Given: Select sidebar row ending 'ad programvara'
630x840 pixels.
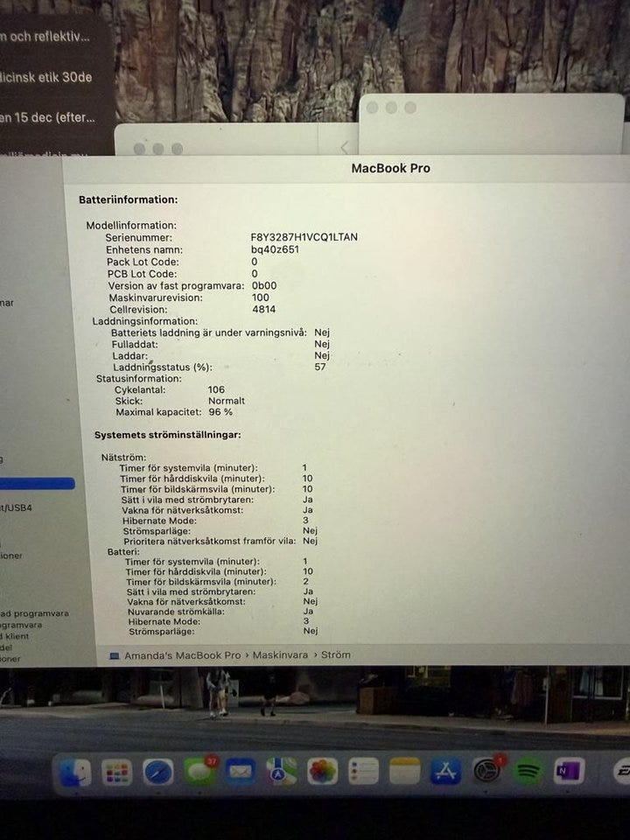Looking at the screenshot, I should pos(34,613).
